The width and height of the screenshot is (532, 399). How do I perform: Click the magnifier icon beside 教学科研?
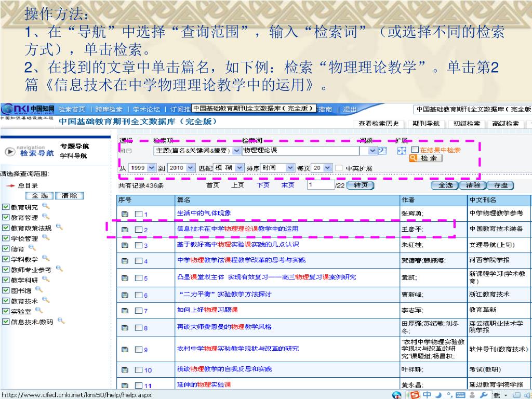46,279
